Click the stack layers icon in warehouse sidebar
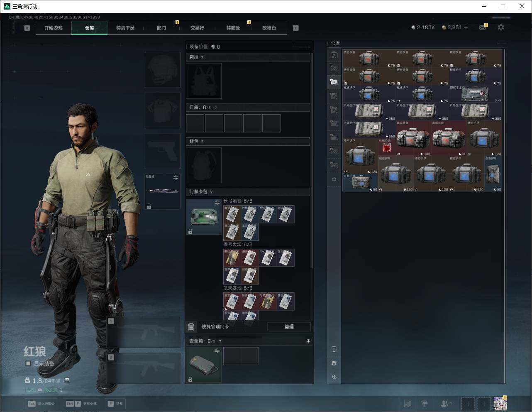The width and height of the screenshot is (532, 412). (x=334, y=363)
